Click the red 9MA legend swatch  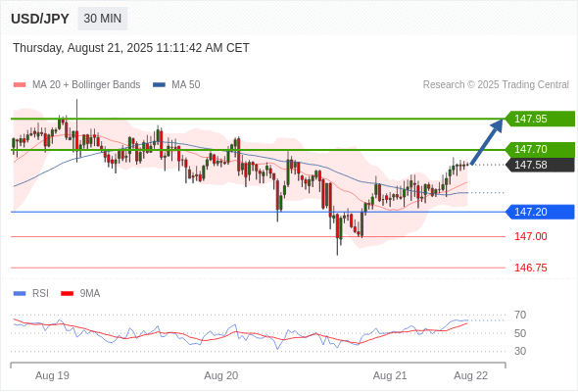[x=67, y=294]
